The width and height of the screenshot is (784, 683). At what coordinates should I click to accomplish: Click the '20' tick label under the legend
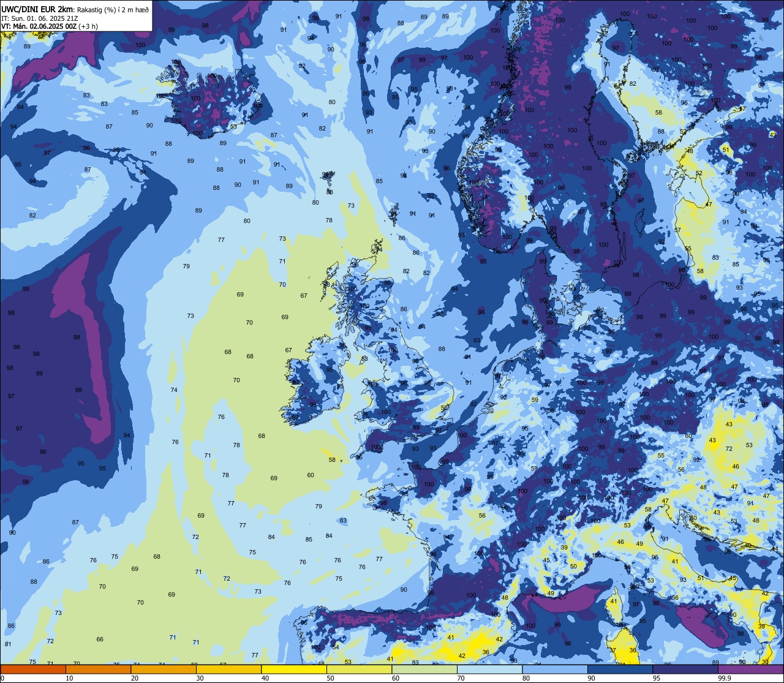(x=135, y=678)
